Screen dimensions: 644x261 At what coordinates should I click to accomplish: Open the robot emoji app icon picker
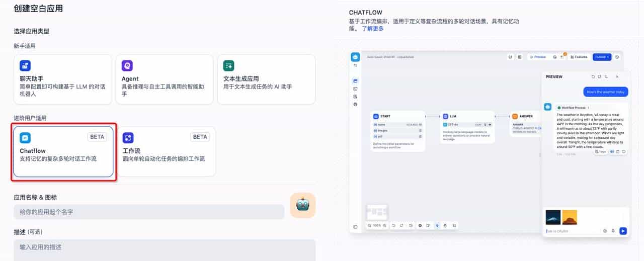[302, 205]
